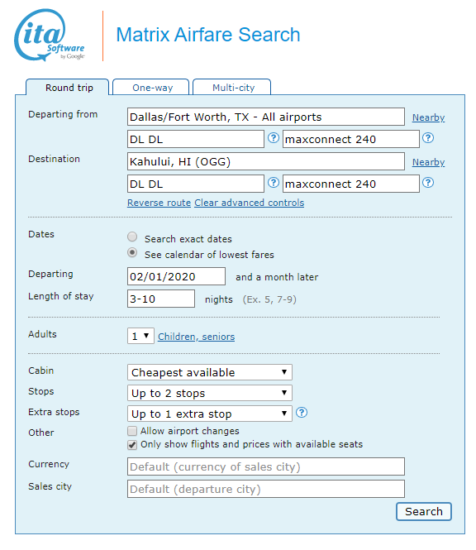
Task: Expand the Cabin dropdown showing Cheapest available
Action: (210, 372)
